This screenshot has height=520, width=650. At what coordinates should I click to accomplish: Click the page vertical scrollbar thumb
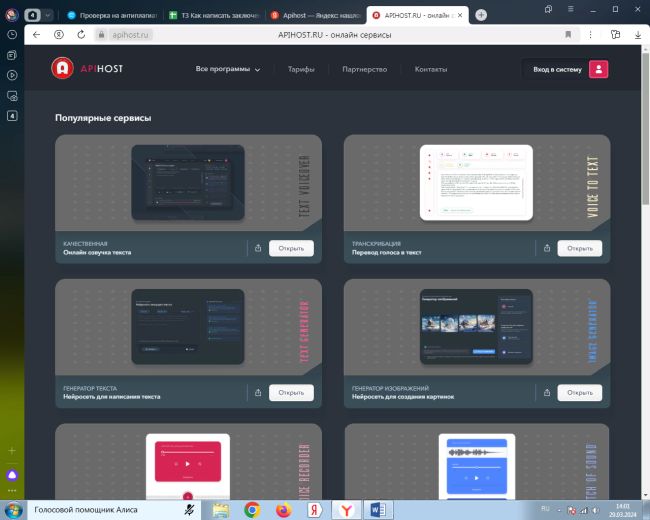[645, 129]
